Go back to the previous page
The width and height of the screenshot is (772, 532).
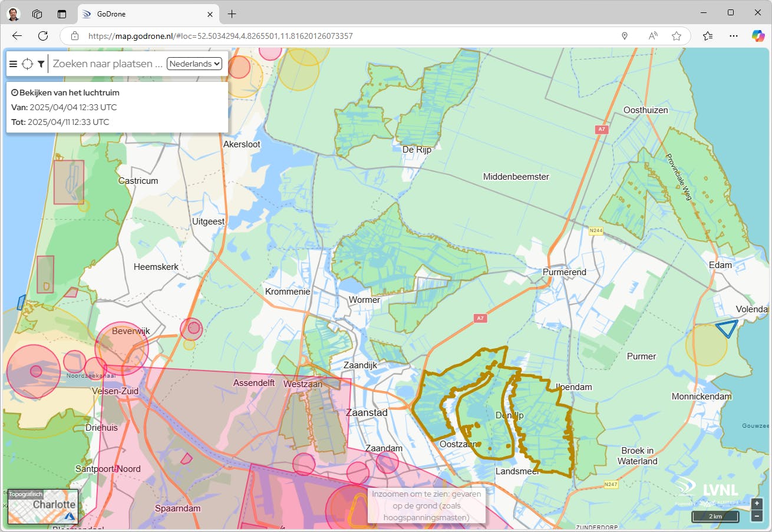[x=17, y=36]
